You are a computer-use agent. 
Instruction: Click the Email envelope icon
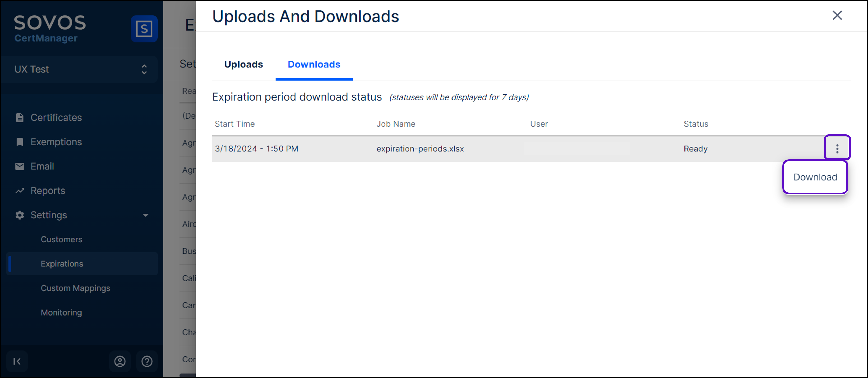tap(19, 166)
